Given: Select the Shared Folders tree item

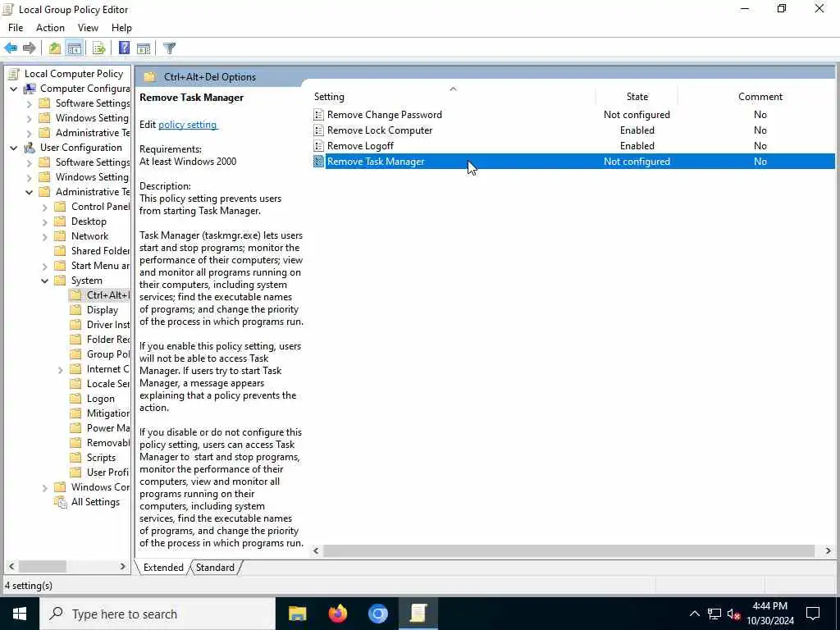Looking at the screenshot, I should pyautogui.click(x=100, y=251).
